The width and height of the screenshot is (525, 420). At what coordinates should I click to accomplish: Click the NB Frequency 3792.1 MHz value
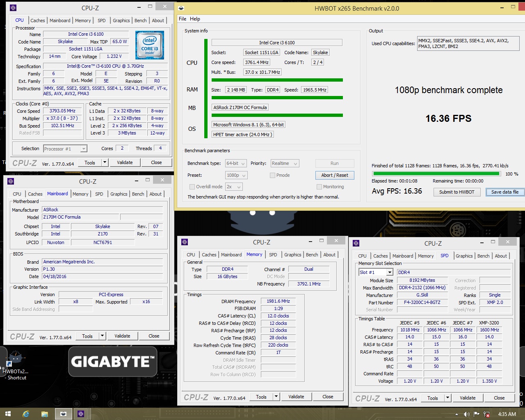click(309, 284)
